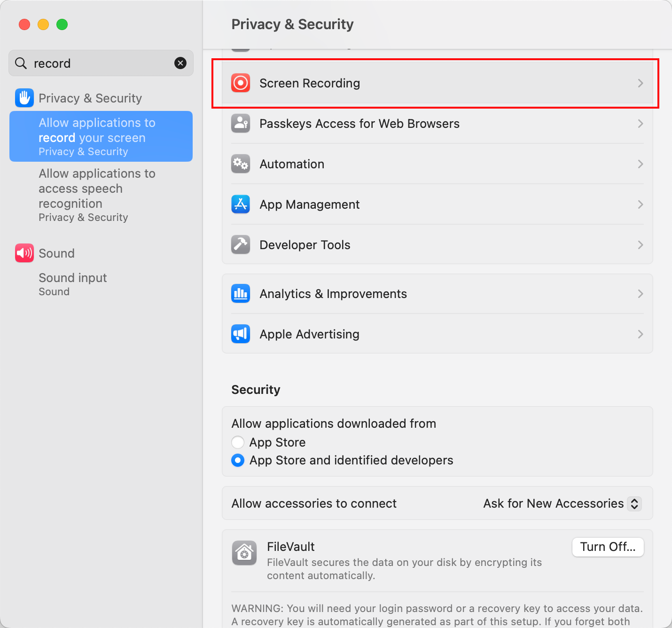
Task: Click the Turn Off... FileVault button
Action: (608, 547)
